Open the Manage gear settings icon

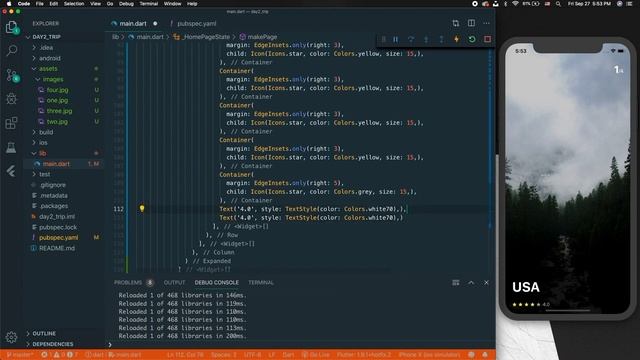click(11, 337)
